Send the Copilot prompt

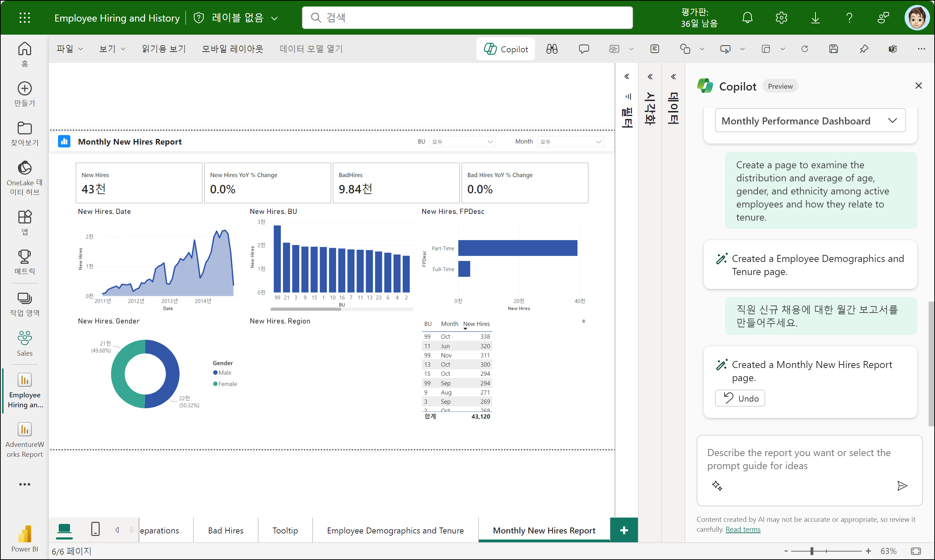pos(902,486)
